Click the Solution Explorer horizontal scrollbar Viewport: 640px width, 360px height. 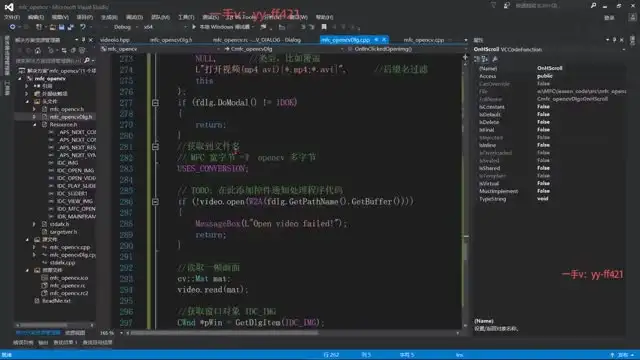(55, 325)
